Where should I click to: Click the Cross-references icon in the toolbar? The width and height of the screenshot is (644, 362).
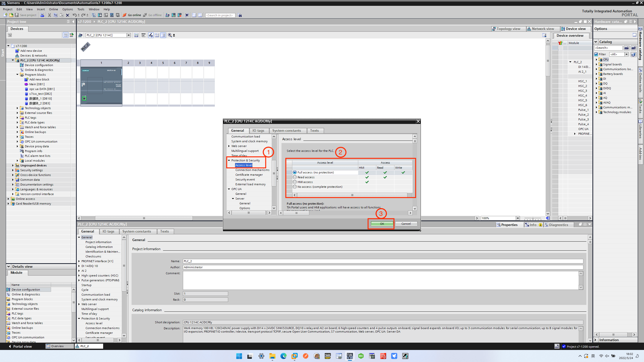tap(167, 15)
